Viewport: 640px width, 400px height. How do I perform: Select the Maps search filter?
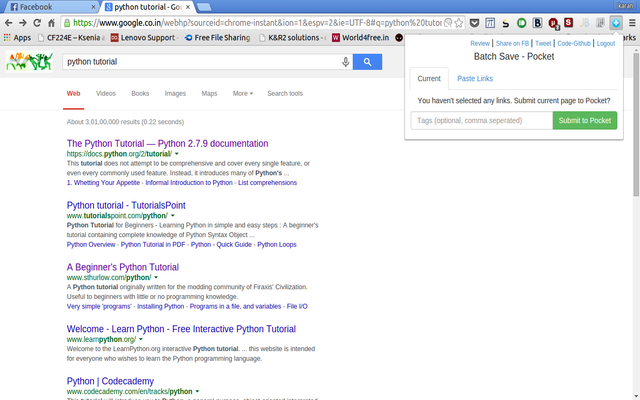click(x=209, y=93)
